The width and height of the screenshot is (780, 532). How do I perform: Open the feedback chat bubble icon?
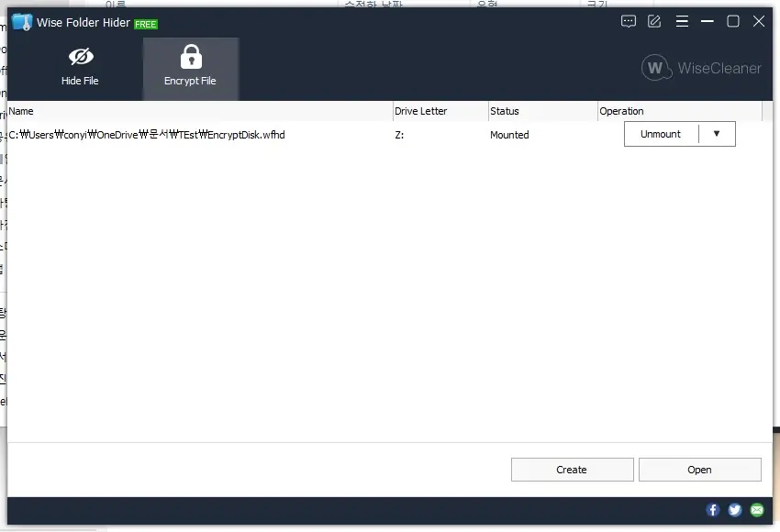tap(629, 21)
